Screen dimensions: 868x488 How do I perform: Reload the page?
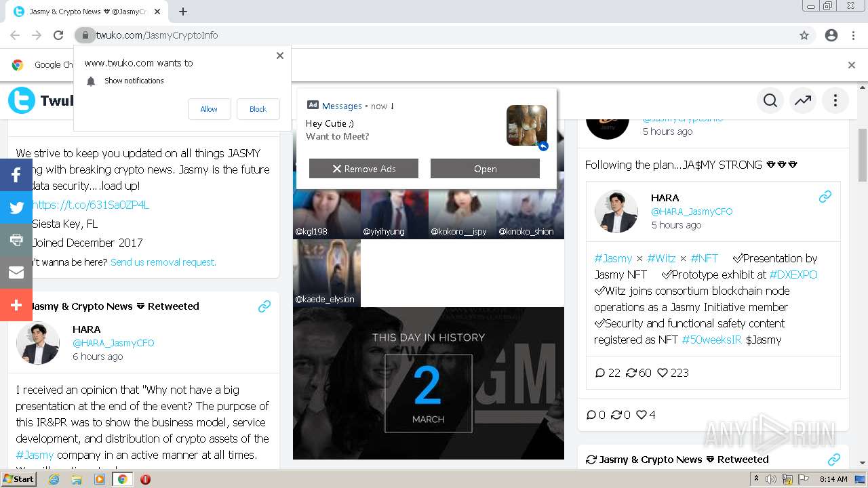click(x=58, y=35)
